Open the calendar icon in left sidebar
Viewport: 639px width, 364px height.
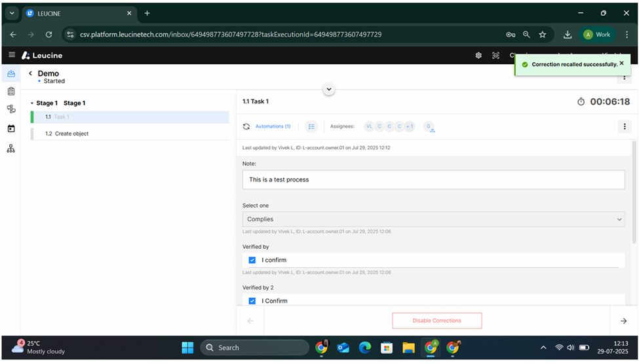(x=10, y=128)
